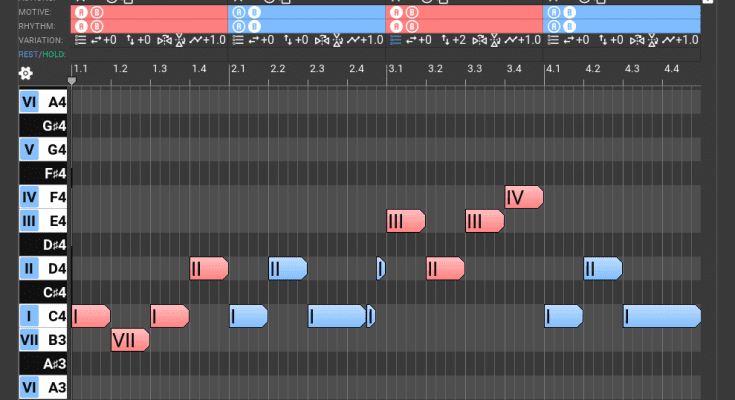The height and width of the screenshot is (400, 735).
Task: Click playhead marker at beat 1.1
Action: coord(72,81)
